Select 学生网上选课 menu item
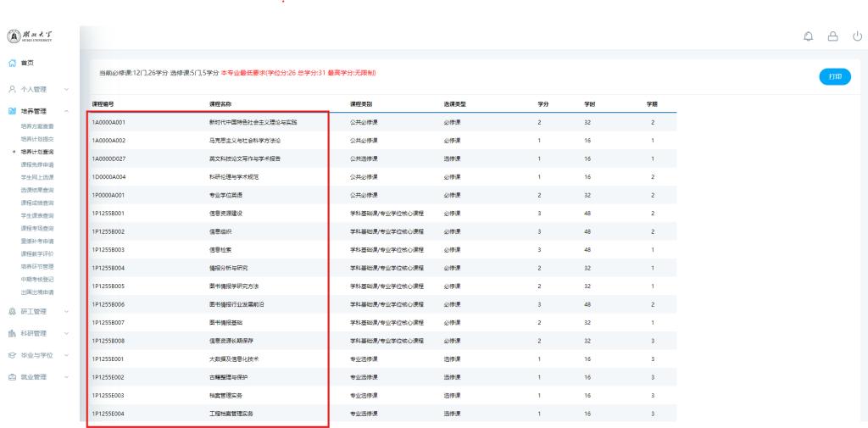Screen dimensions: 868x428 point(37,176)
